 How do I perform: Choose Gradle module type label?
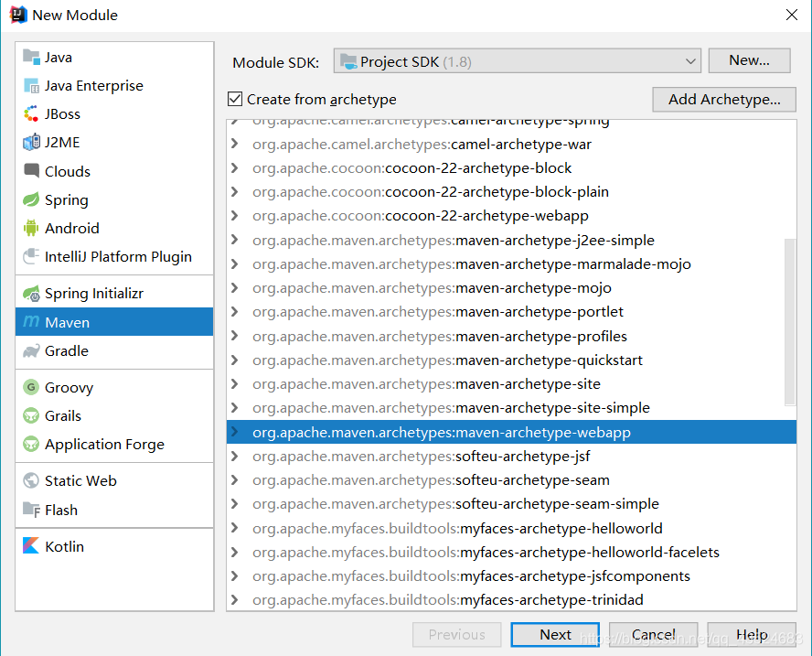coord(67,350)
